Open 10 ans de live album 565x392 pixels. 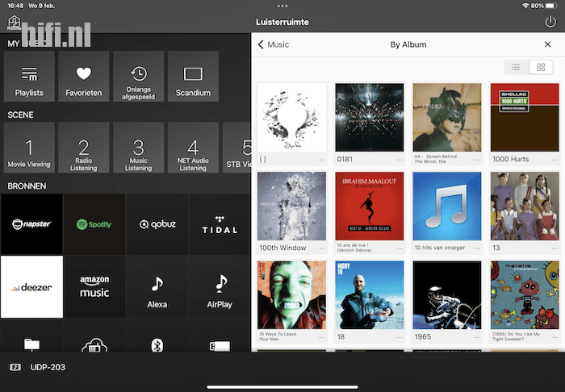click(x=370, y=206)
